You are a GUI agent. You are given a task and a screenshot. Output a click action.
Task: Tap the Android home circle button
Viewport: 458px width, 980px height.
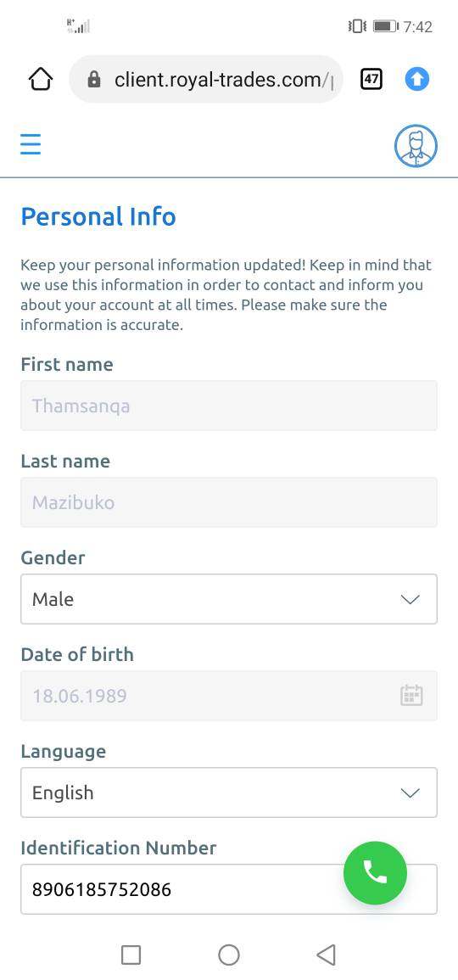(229, 955)
